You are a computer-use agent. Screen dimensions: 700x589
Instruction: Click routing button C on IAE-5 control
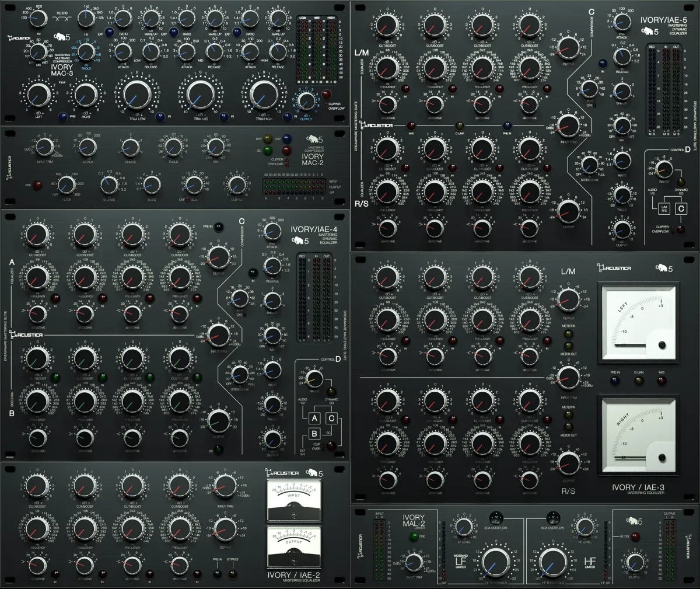[x=681, y=208]
